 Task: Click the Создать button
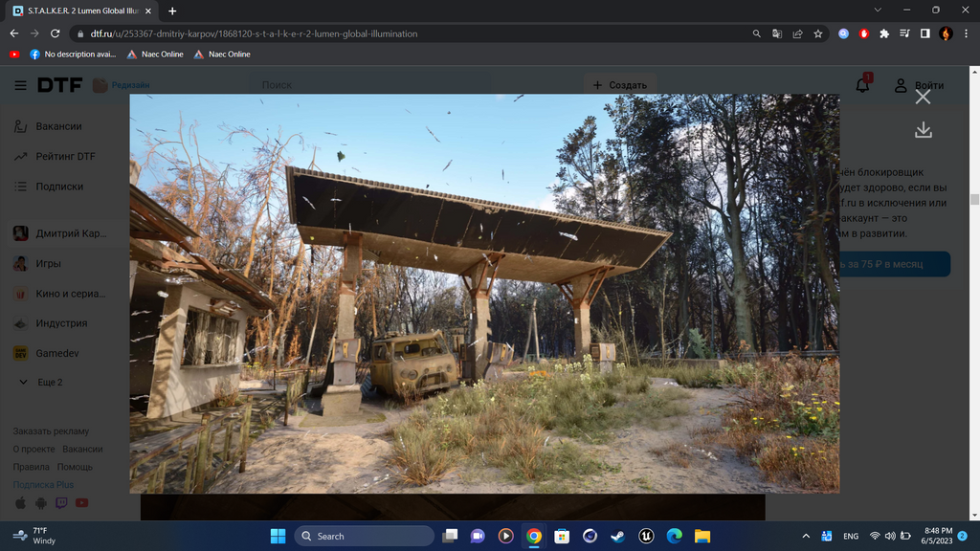tap(620, 85)
